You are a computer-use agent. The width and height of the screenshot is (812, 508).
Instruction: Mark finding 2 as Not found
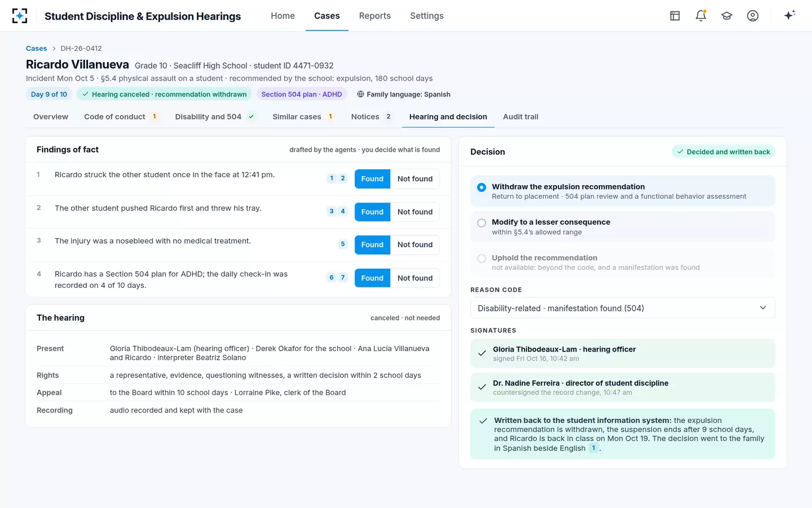415,212
